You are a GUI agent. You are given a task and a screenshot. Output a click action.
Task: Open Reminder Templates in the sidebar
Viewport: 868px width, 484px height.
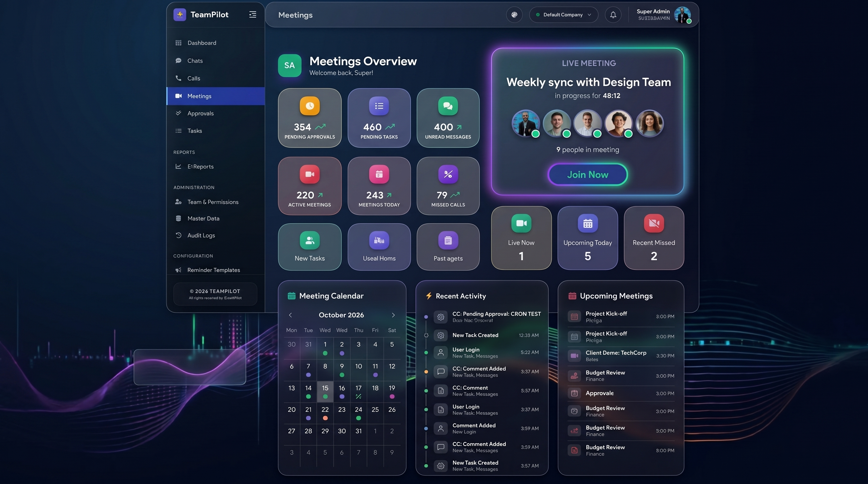click(x=216, y=270)
